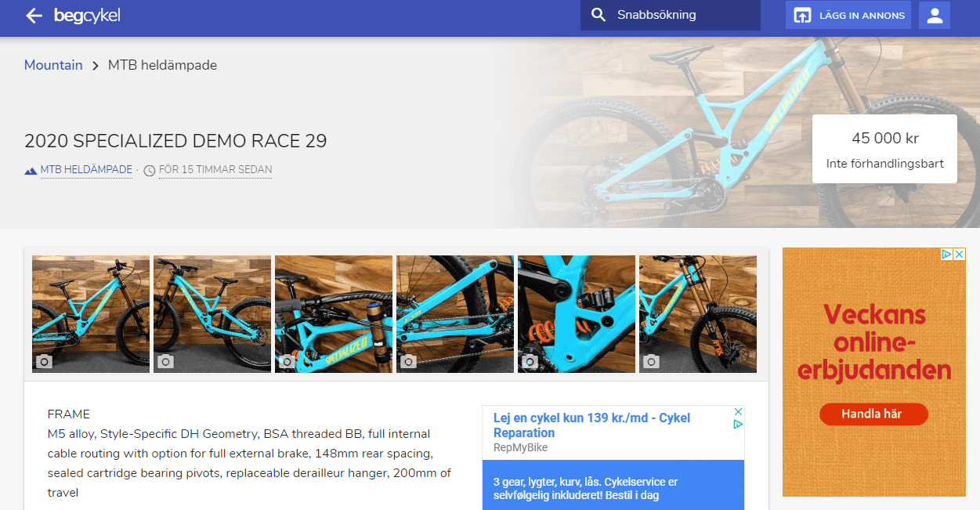Click the ad close X icon on orange banner
980x510 pixels.
click(x=960, y=255)
